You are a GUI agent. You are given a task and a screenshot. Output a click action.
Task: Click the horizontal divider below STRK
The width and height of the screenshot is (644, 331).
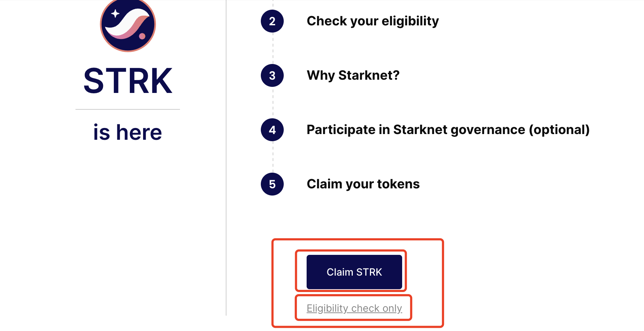tap(128, 109)
